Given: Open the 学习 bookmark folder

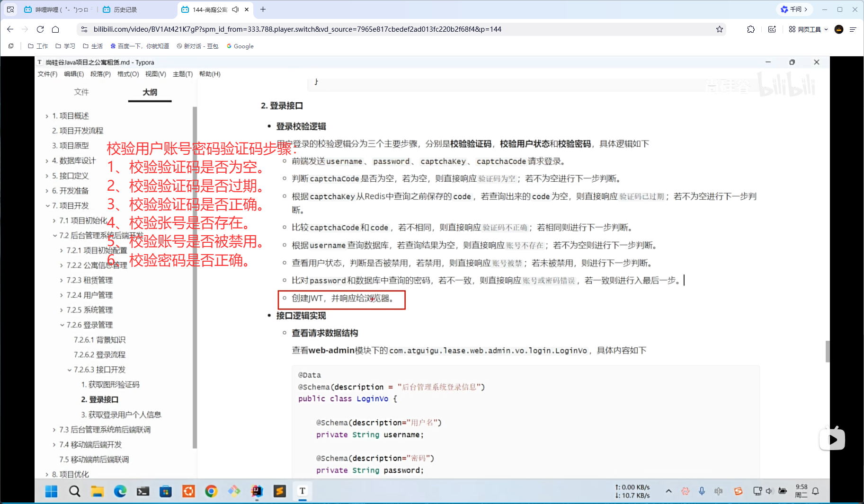Looking at the screenshot, I should pos(65,46).
